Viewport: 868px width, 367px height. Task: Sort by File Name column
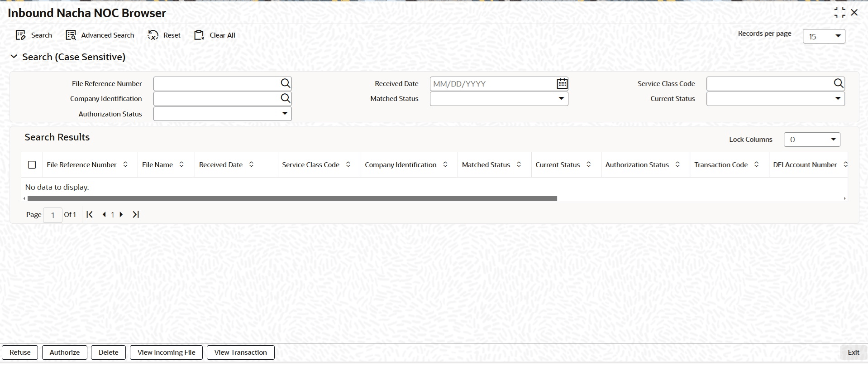pyautogui.click(x=181, y=164)
